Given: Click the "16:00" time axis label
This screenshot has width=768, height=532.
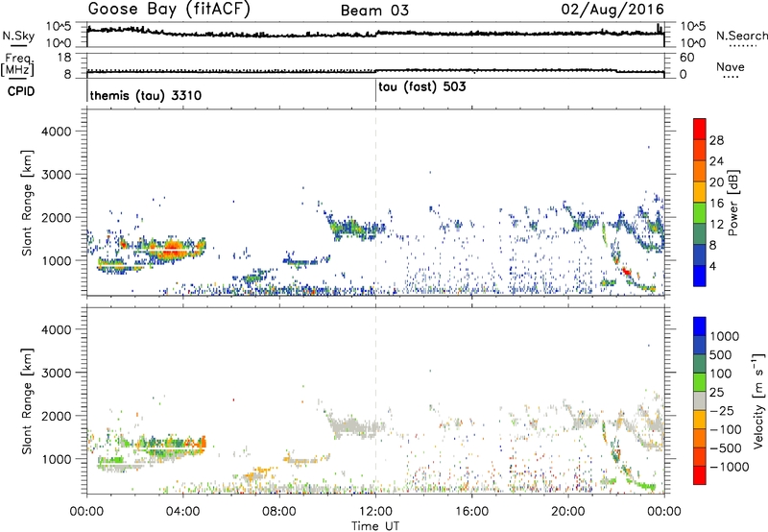Looking at the screenshot, I should [471, 512].
